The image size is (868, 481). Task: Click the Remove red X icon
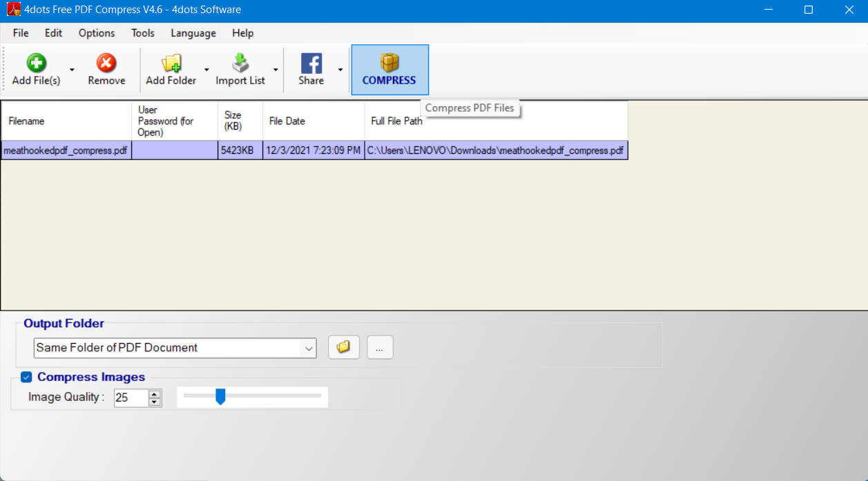pyautogui.click(x=106, y=63)
